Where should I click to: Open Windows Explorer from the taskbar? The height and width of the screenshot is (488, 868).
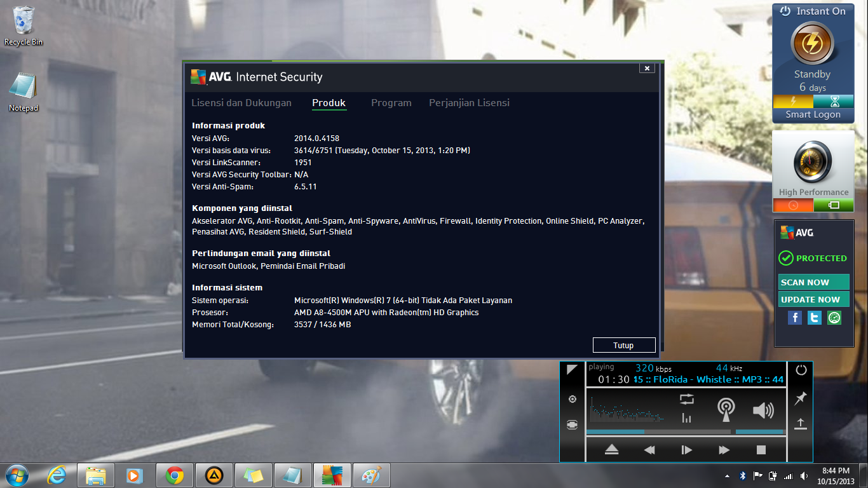click(x=96, y=475)
